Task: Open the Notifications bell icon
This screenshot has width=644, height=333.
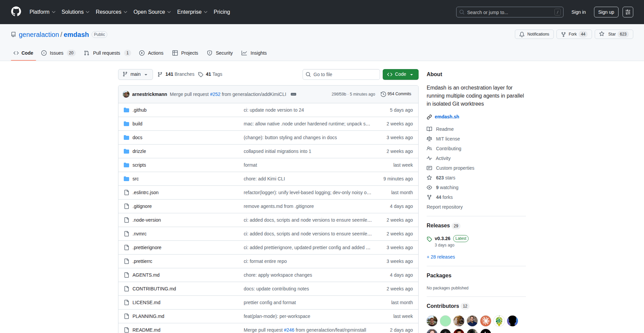Action: pos(522,34)
